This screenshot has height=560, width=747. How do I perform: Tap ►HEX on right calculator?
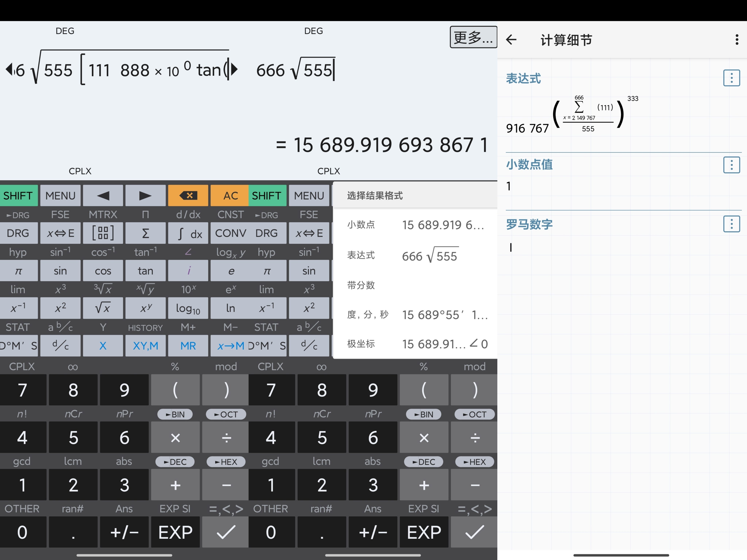pos(475,461)
